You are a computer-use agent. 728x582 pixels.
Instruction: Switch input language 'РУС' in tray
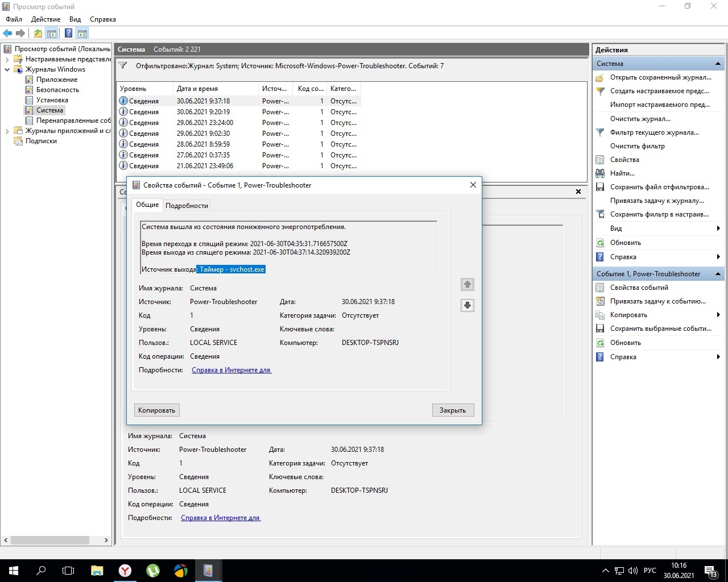[x=650, y=571]
